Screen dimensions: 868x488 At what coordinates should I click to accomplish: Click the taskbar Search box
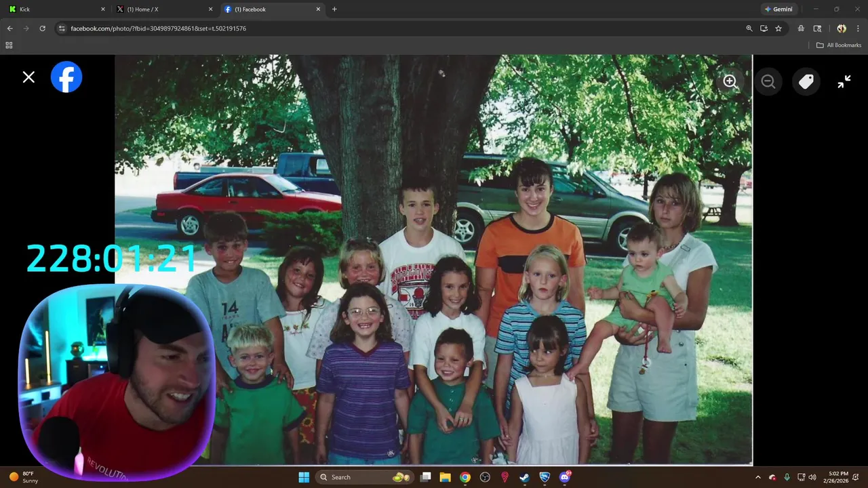pyautogui.click(x=365, y=477)
